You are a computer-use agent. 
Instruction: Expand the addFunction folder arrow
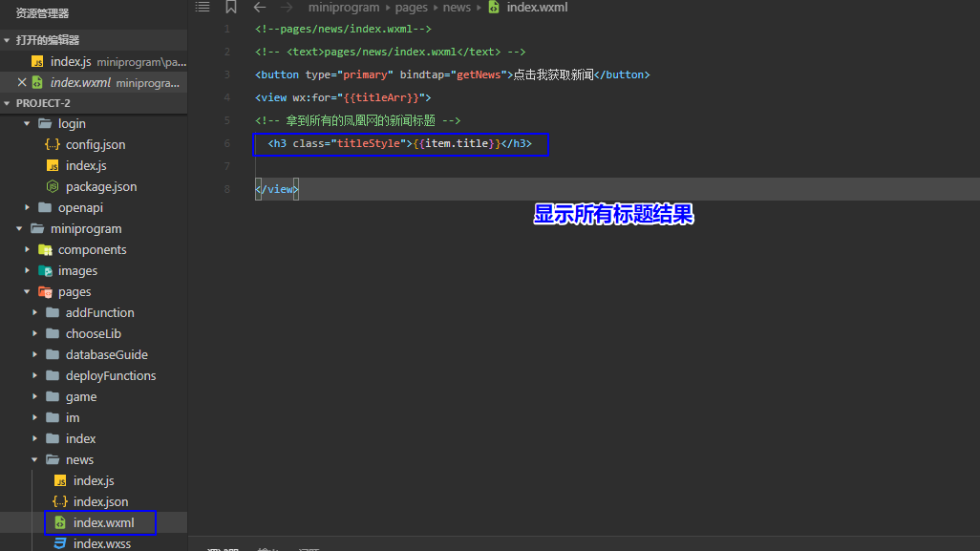[34, 312]
